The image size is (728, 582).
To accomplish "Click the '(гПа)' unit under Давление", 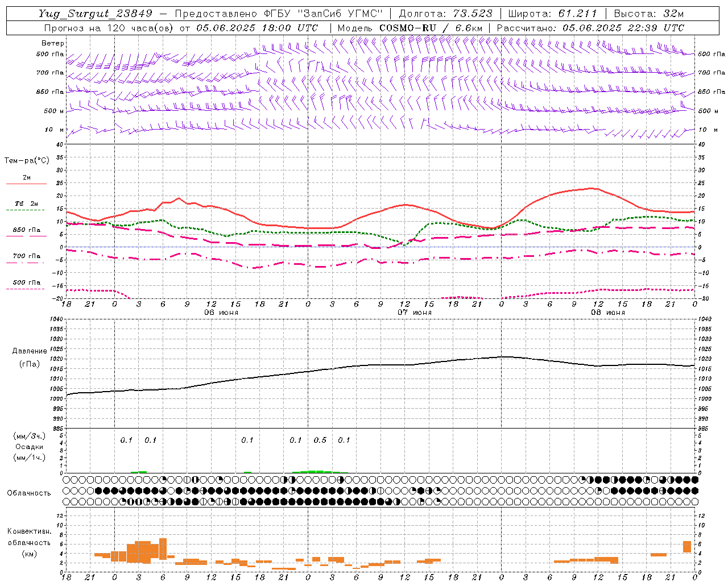I will point(30,364).
